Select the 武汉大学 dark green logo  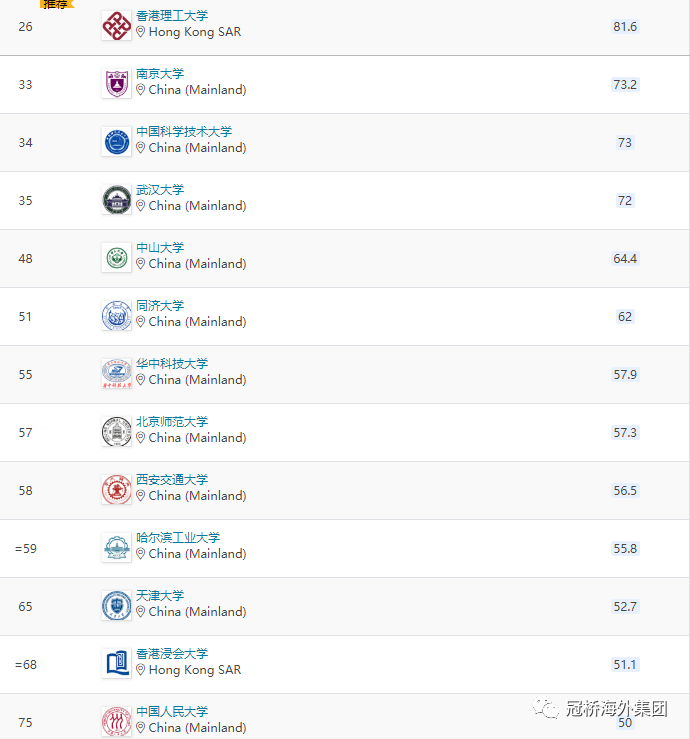click(116, 200)
